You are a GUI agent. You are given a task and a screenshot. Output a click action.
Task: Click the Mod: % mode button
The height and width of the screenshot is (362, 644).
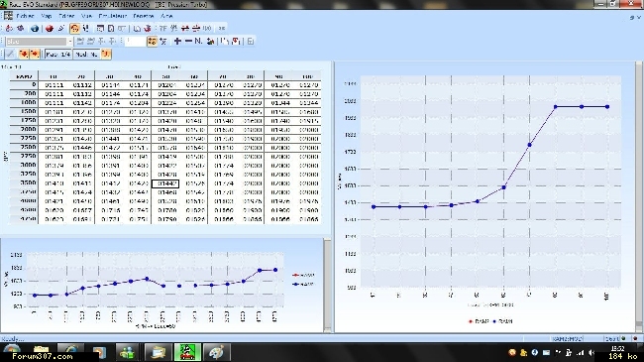[x=86, y=54]
